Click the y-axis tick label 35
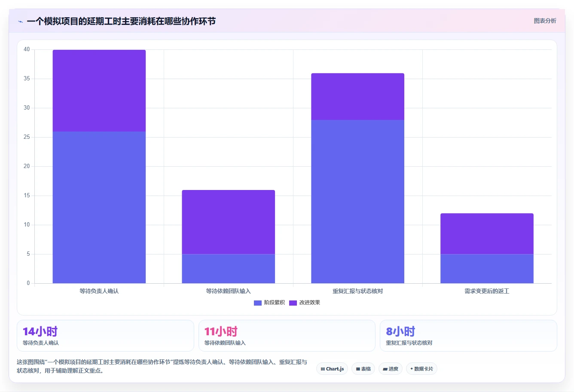 [x=27, y=79]
